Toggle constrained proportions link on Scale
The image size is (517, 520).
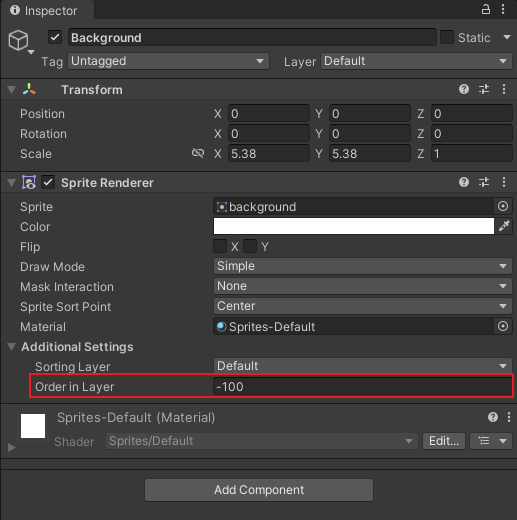tap(198, 153)
